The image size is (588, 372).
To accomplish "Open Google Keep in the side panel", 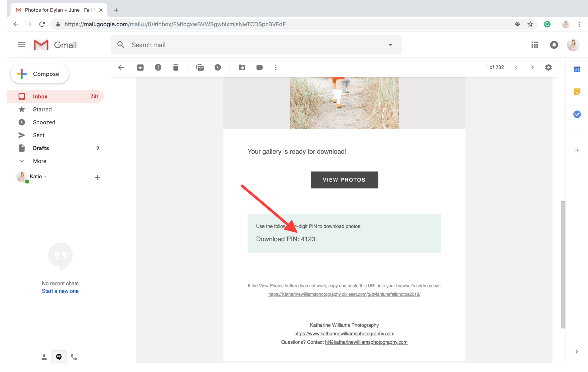I will coord(577,91).
